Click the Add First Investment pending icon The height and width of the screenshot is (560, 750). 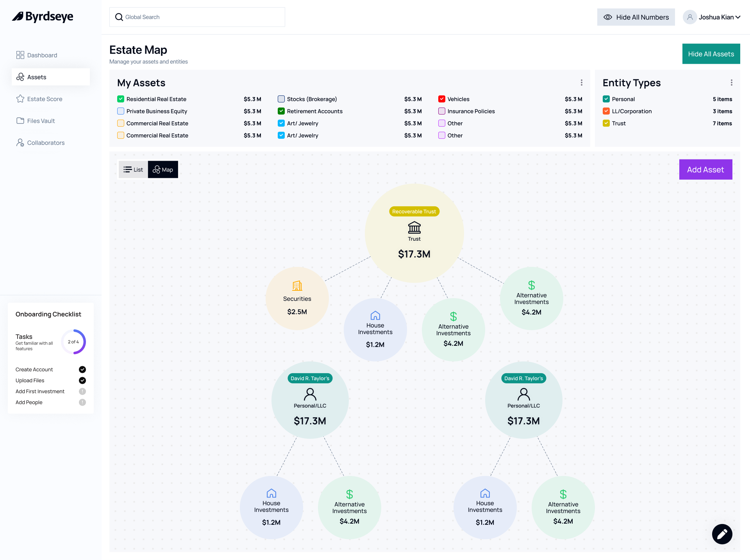pyautogui.click(x=82, y=392)
